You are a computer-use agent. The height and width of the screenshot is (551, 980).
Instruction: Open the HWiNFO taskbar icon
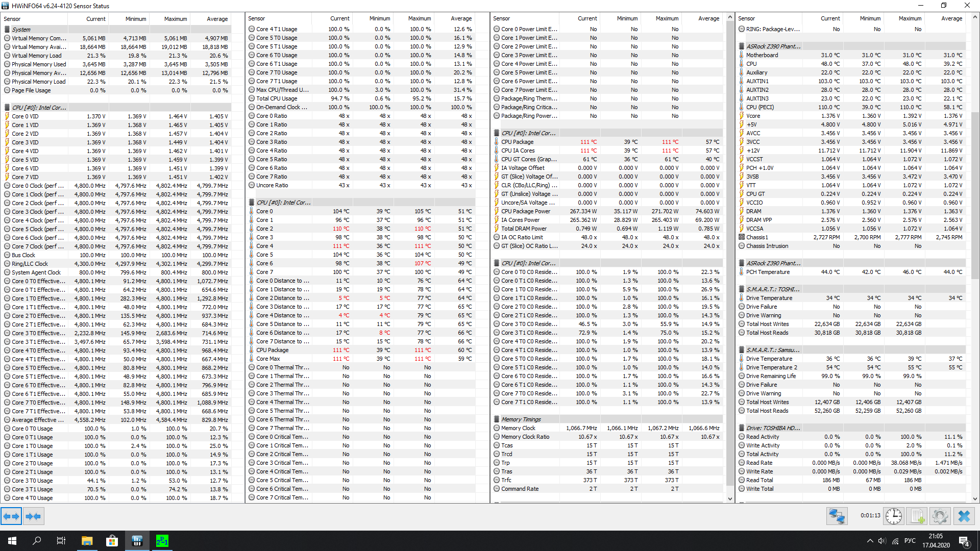click(137, 541)
